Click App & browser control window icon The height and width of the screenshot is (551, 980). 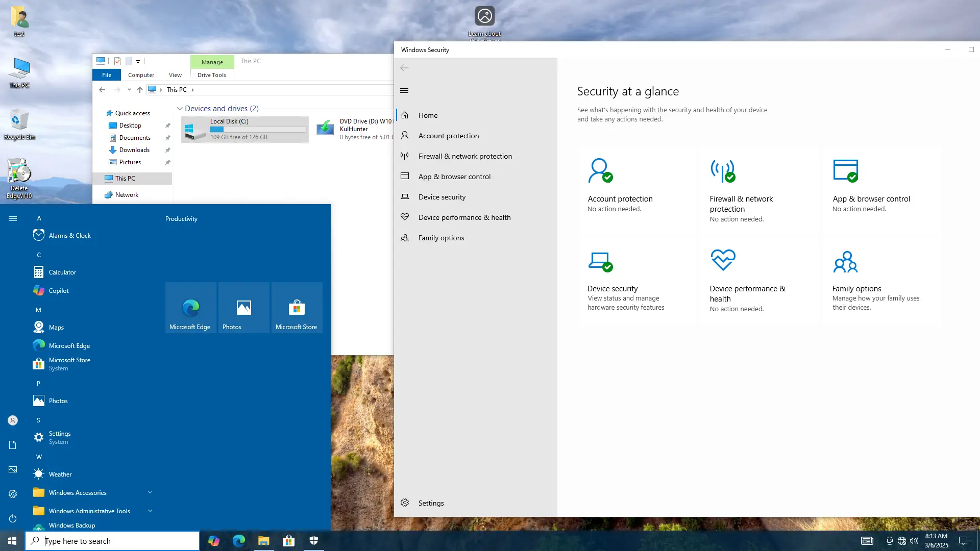845,171
